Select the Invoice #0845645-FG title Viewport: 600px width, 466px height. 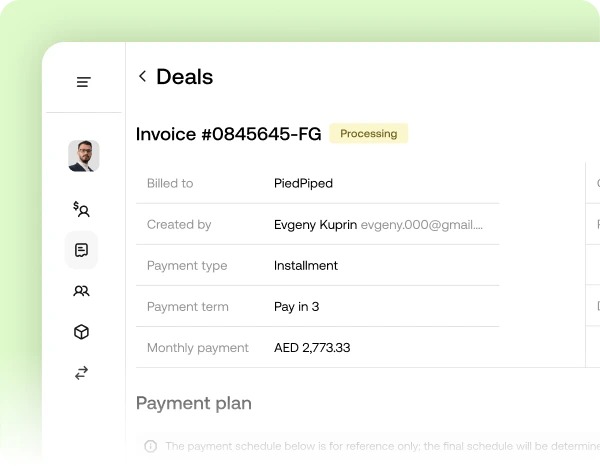[228, 134]
